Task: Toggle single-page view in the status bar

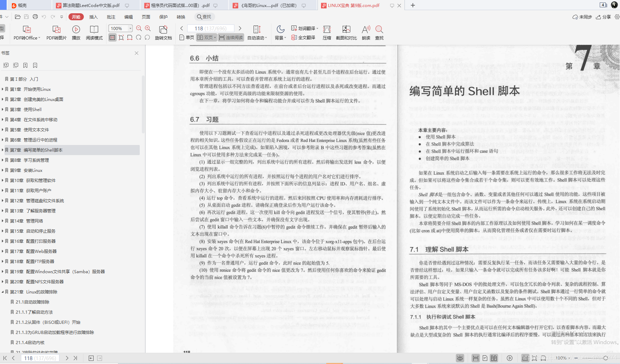Action: (x=485, y=358)
